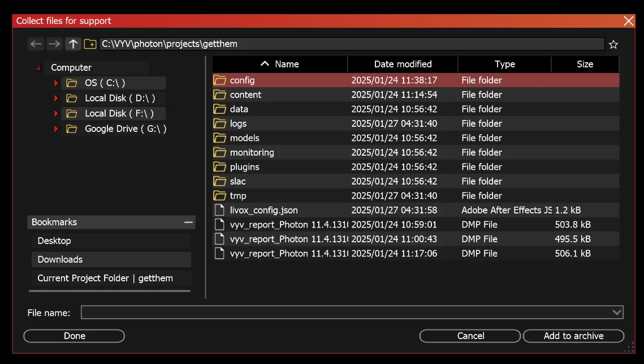Click the data folder icon
Image resolution: width=644 pixels, height=364 pixels.
[x=220, y=109]
